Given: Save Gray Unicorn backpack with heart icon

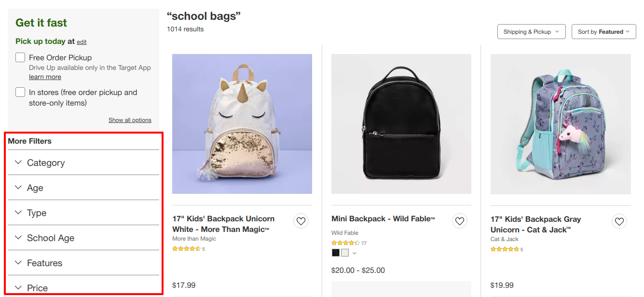Looking at the screenshot, I should tap(619, 222).
